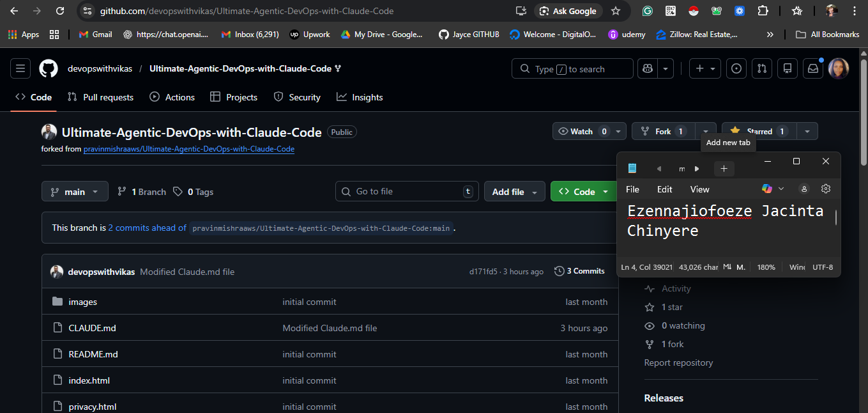The width and height of the screenshot is (868, 413).
Task: Expand the Copilot dropdown in GitHub header
Action: point(666,68)
